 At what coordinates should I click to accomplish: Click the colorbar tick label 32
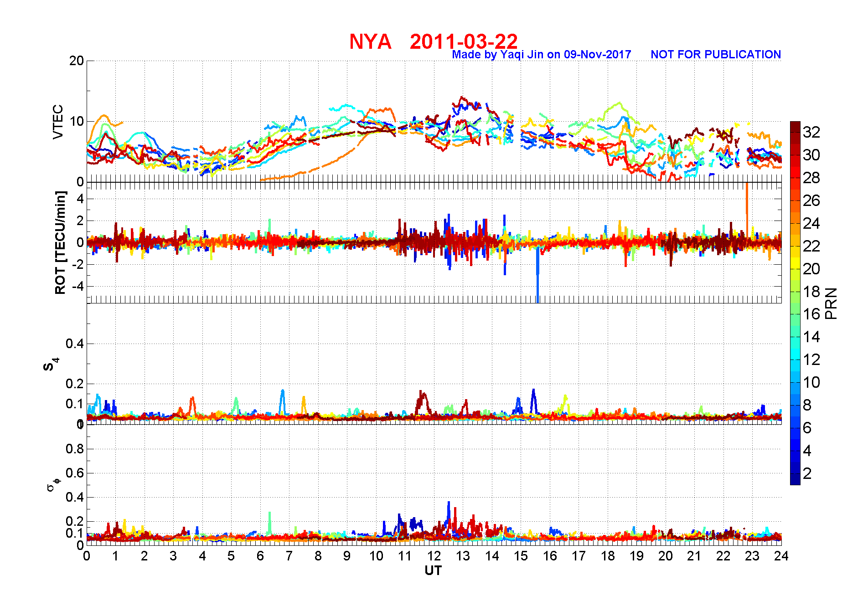pyautogui.click(x=811, y=132)
